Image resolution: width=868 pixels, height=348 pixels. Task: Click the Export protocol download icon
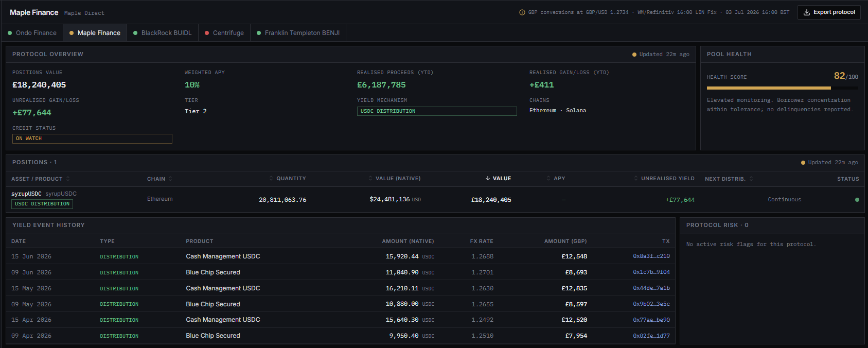[807, 12]
